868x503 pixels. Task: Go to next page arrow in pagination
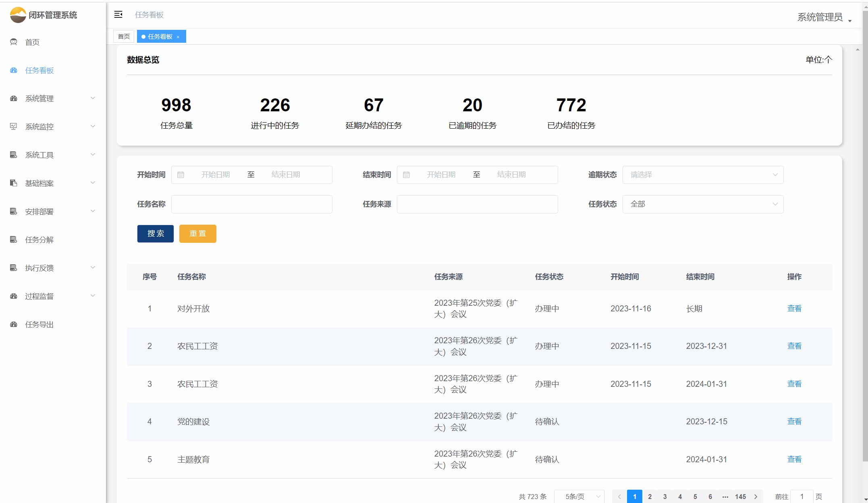click(x=756, y=497)
